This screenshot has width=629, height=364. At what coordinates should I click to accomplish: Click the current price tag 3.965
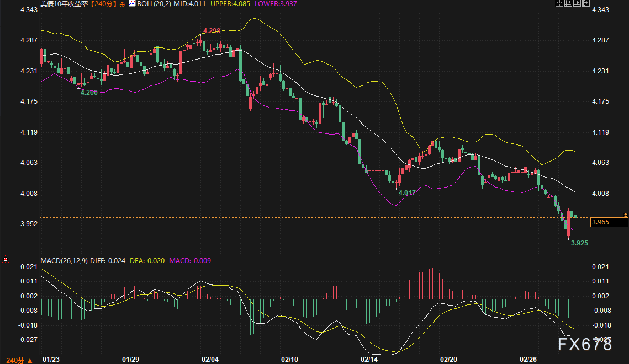pos(609,222)
